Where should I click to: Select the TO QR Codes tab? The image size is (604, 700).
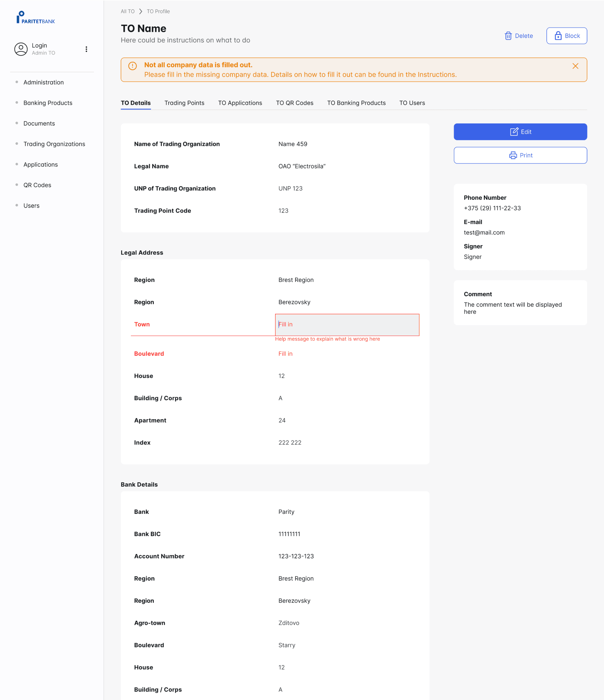[x=294, y=103]
